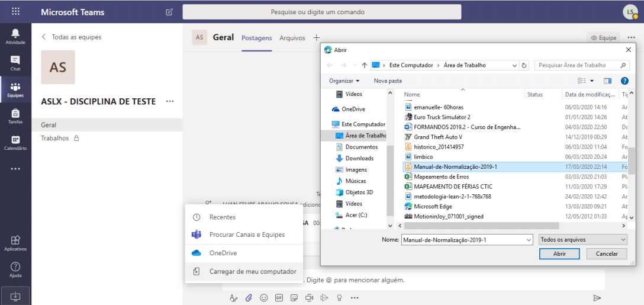Show more apps ellipsis in sidebar
Image resolution: width=644 pixels, height=305 pixels.
click(x=15, y=169)
